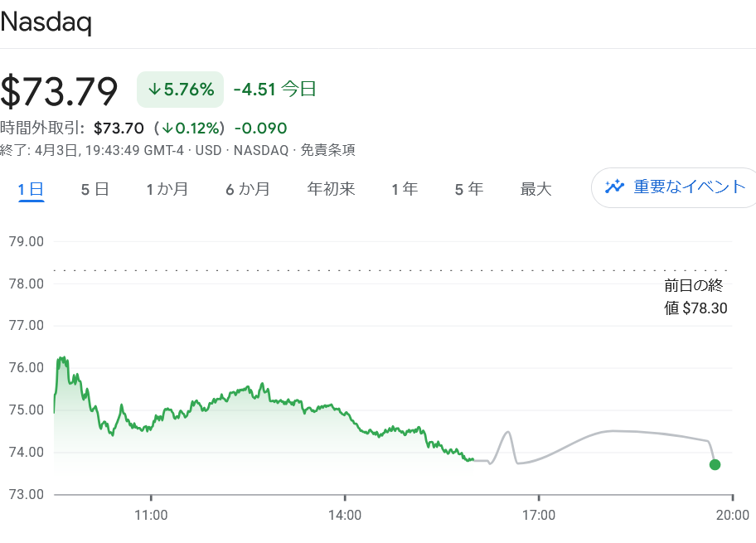Switch chart to 1年 range
The image size is (756, 543).
point(405,189)
